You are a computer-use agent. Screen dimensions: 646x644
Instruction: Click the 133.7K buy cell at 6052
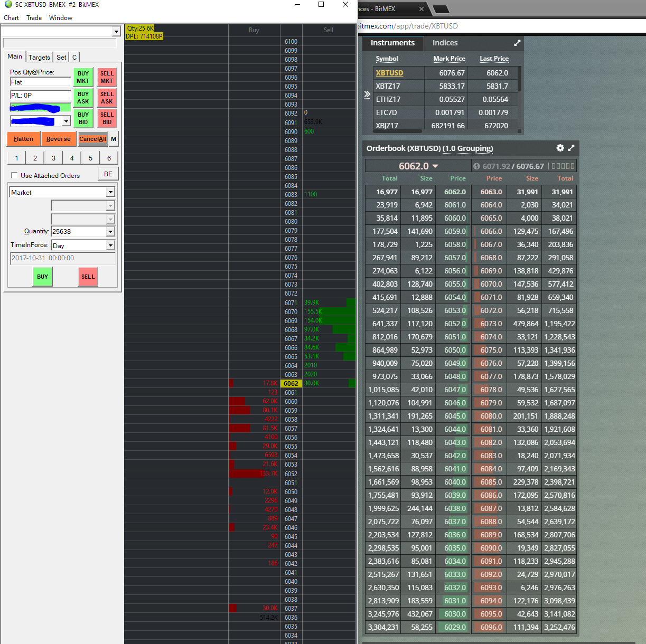click(x=254, y=473)
